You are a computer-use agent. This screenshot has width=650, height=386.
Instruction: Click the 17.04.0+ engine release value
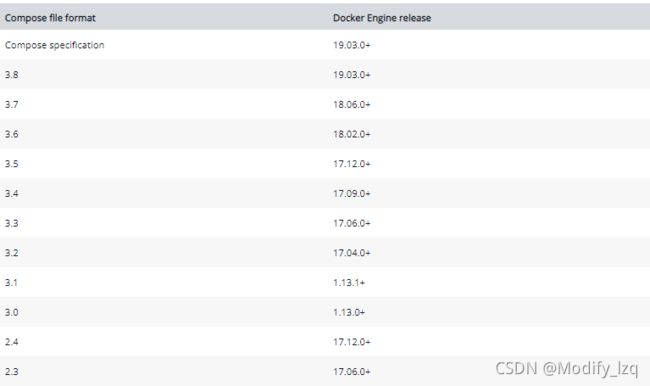[x=352, y=253]
